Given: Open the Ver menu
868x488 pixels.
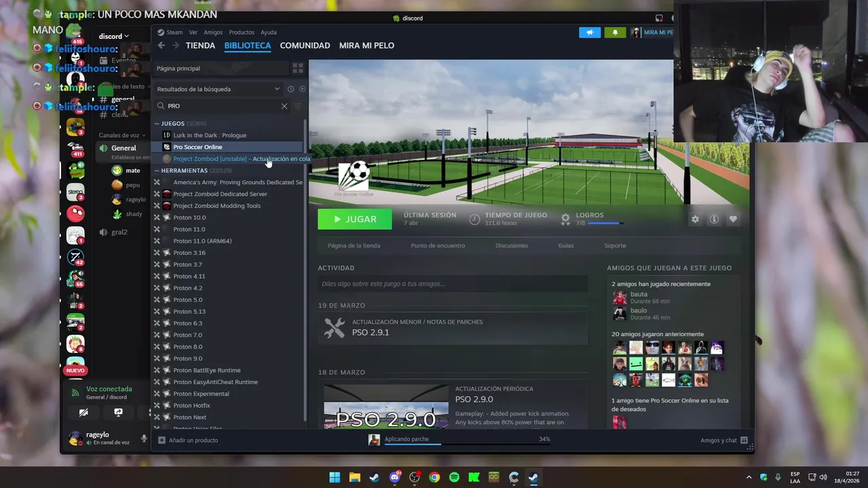Looking at the screenshot, I should 193,32.
